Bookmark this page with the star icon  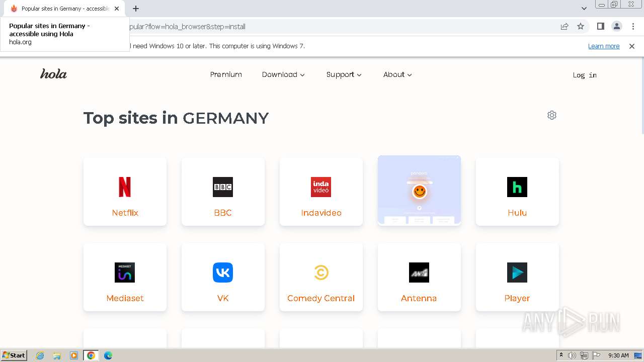(581, 26)
